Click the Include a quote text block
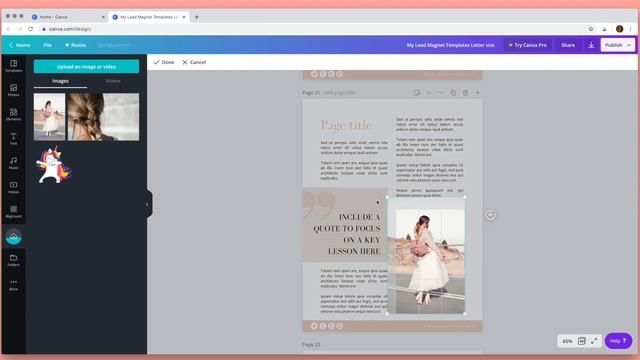 pyautogui.click(x=347, y=234)
